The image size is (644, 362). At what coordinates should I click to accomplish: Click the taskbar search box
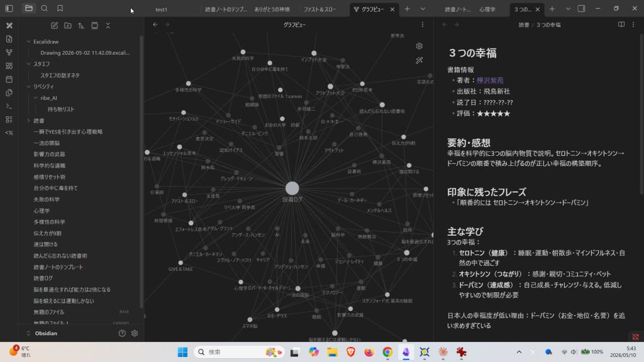click(x=239, y=352)
